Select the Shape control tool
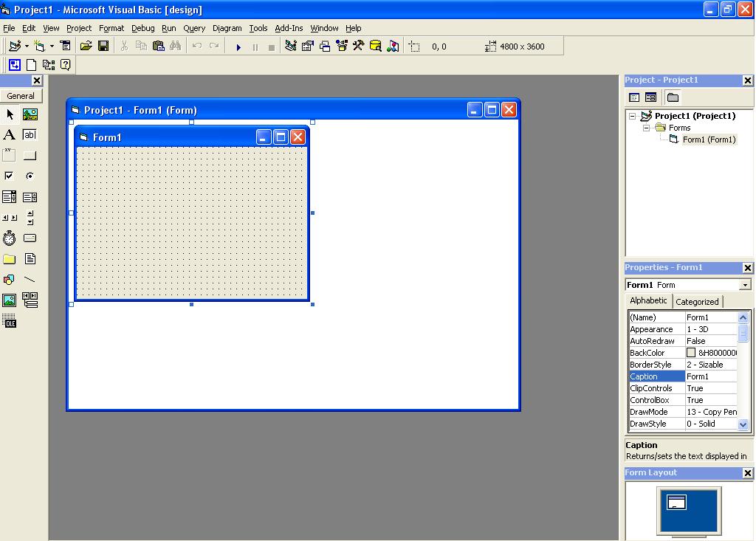Image resolution: width=756 pixels, height=541 pixels. click(x=10, y=280)
